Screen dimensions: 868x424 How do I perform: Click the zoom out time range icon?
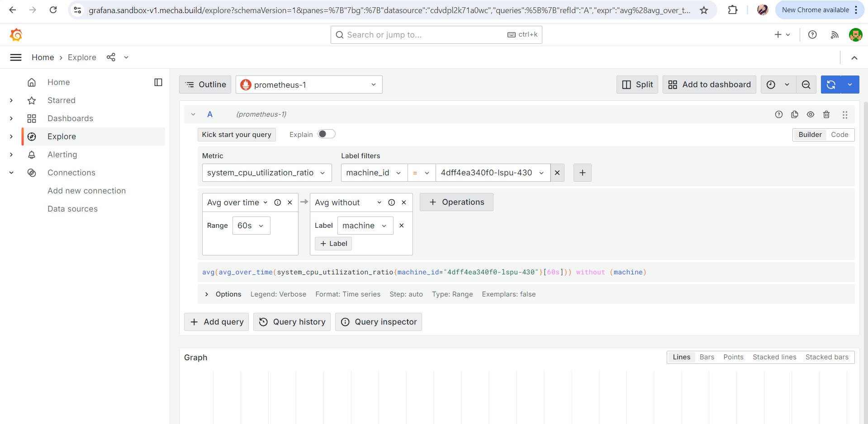pos(806,85)
